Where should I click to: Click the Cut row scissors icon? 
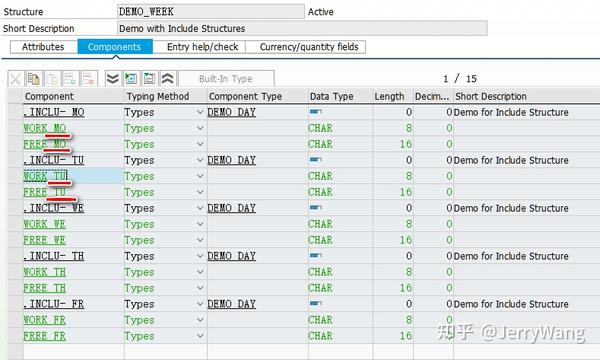tap(16, 79)
